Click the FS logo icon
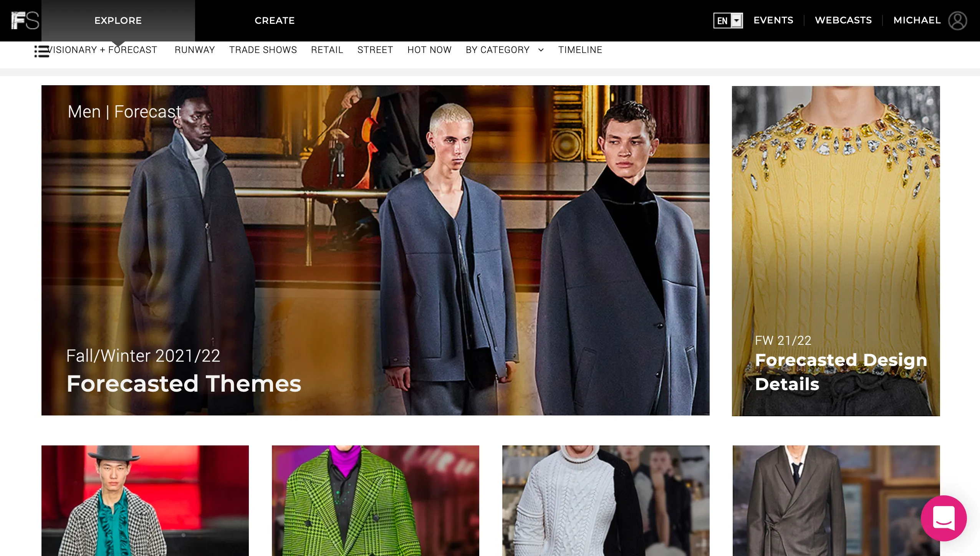 tap(25, 20)
